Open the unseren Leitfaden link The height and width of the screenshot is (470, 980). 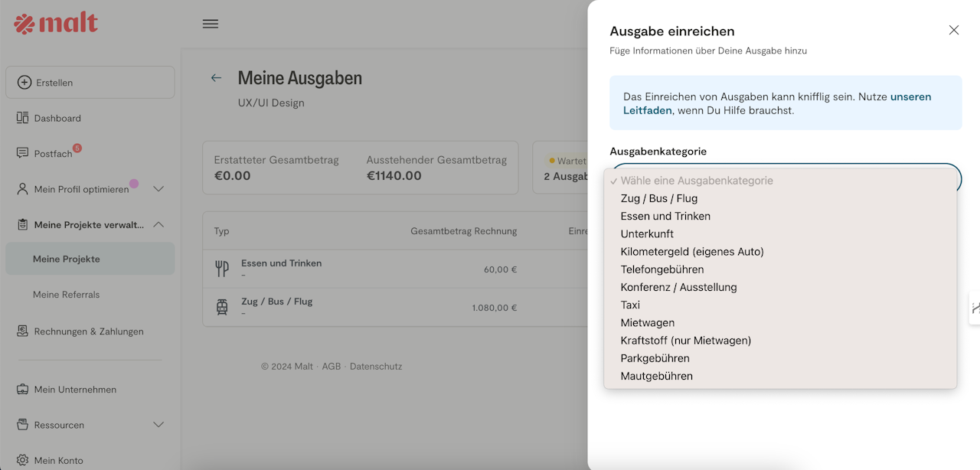coord(910,97)
